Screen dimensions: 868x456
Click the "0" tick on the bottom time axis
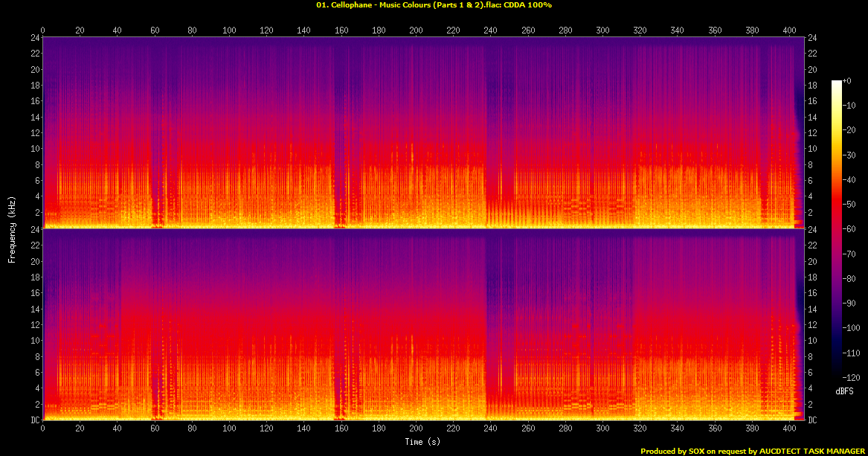coord(42,428)
